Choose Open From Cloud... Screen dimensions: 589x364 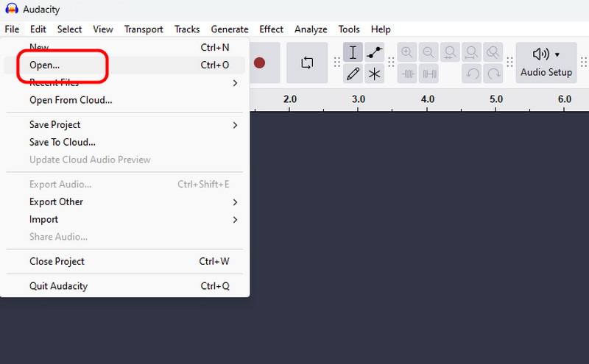click(124, 100)
